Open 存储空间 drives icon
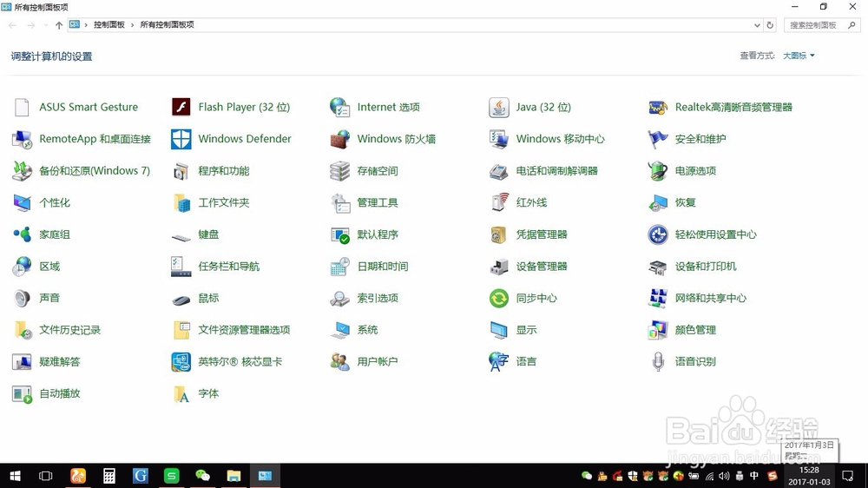868x488 pixels. pos(339,171)
